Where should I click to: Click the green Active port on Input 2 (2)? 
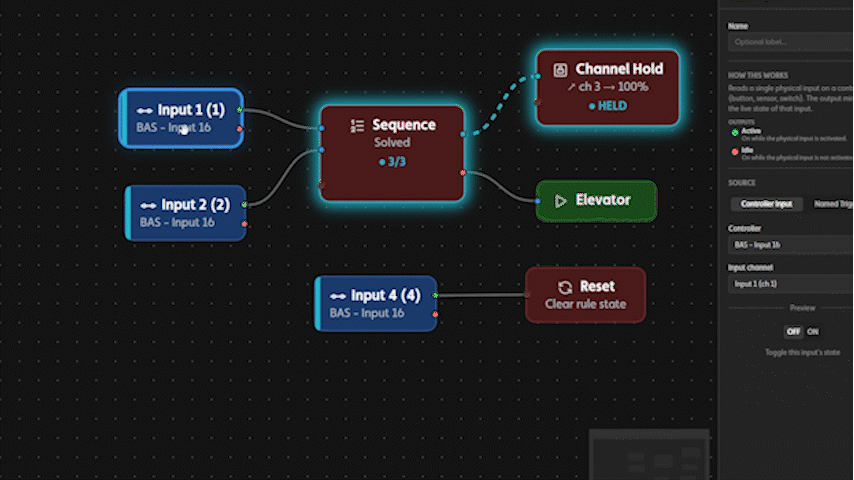(245, 205)
